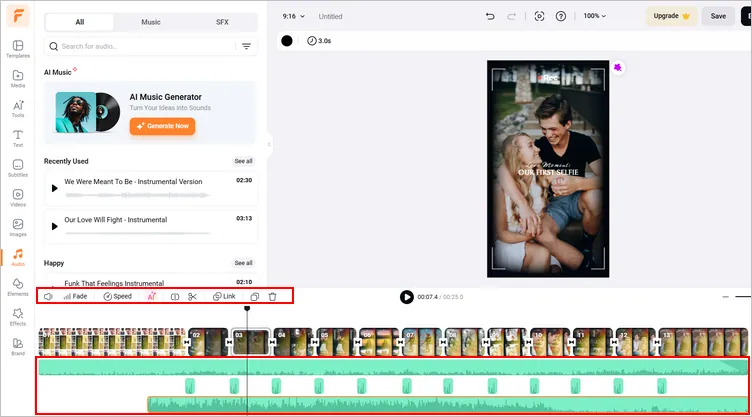Click the Generate Now button
Screen dimensions: 752x417
coord(162,126)
